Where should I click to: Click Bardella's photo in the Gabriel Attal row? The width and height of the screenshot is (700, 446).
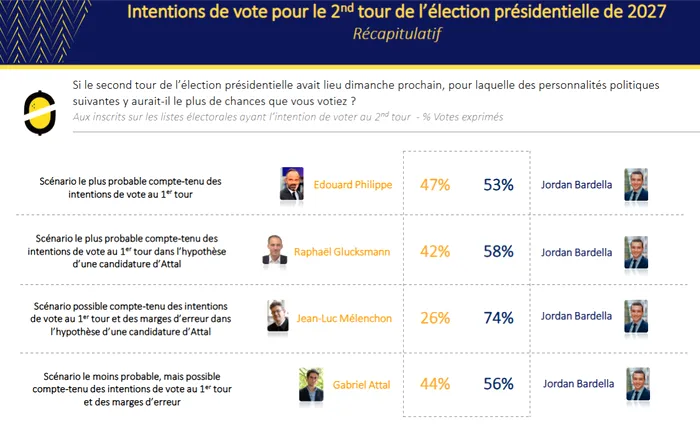638,383
